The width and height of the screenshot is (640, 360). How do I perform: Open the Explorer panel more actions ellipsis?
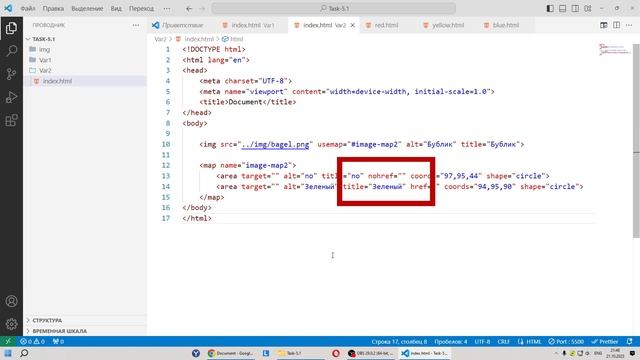pyautogui.click(x=136, y=25)
